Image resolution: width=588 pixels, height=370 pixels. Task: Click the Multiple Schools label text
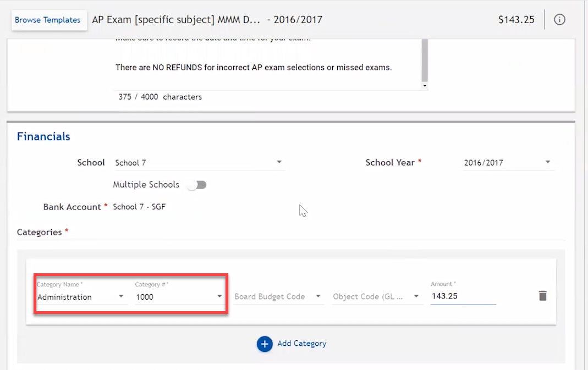(x=146, y=184)
